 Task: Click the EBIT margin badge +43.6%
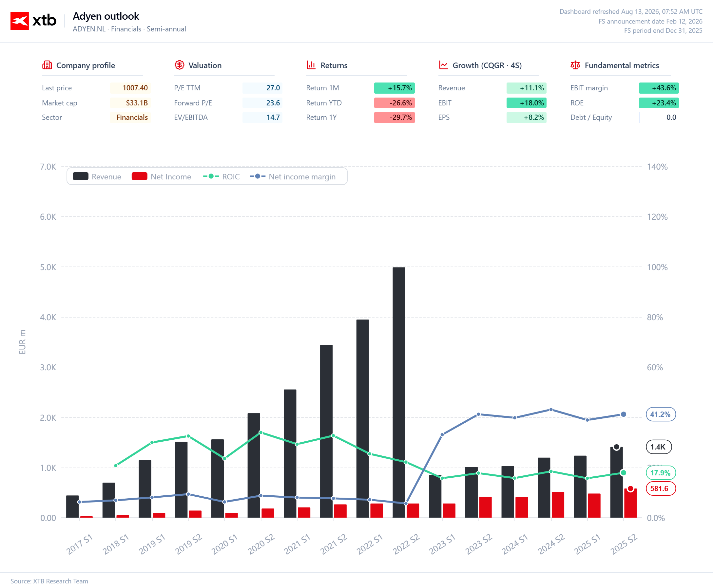(659, 88)
